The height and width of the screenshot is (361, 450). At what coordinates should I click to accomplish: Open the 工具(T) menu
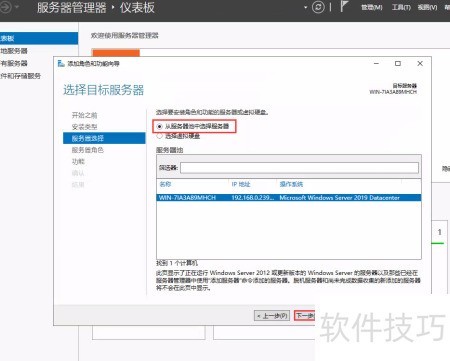[x=401, y=7]
